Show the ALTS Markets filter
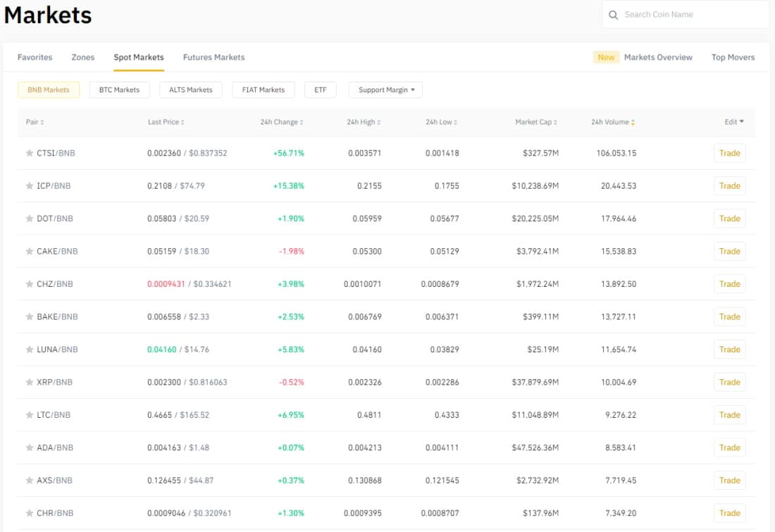 pos(191,90)
